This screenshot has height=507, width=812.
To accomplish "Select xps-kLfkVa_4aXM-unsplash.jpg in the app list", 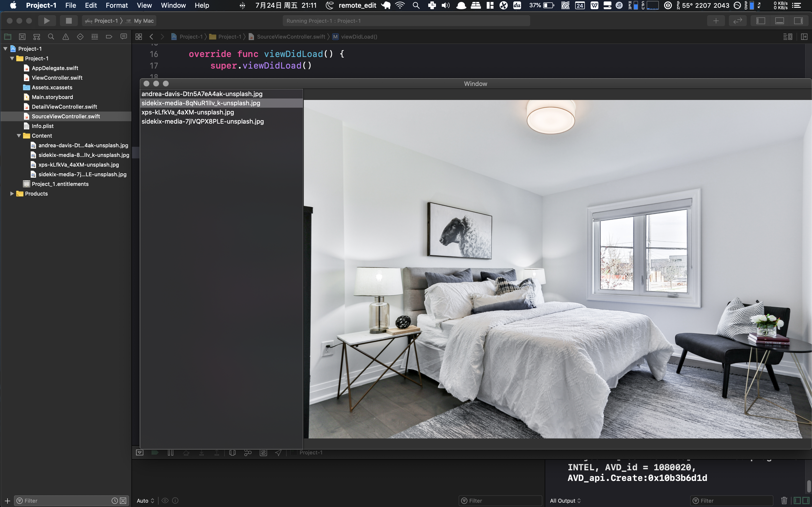I will point(188,112).
